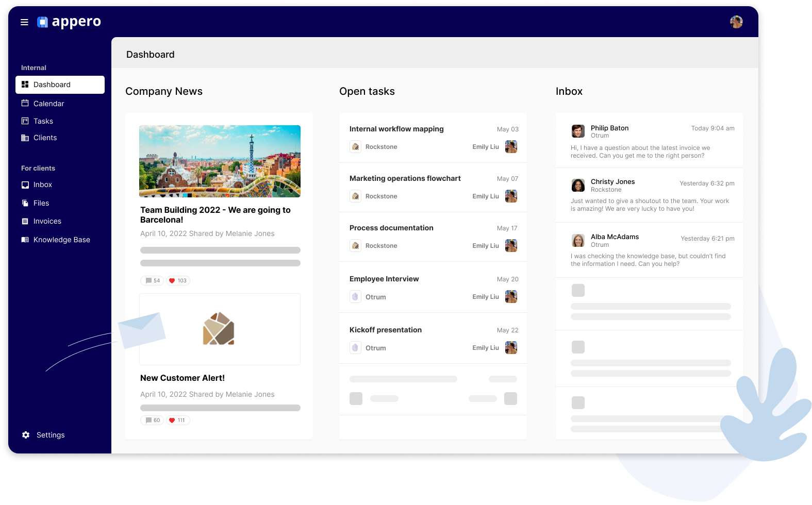The image size is (812, 505).
Task: Open the New Customer Alert! headline
Action: [x=183, y=378]
